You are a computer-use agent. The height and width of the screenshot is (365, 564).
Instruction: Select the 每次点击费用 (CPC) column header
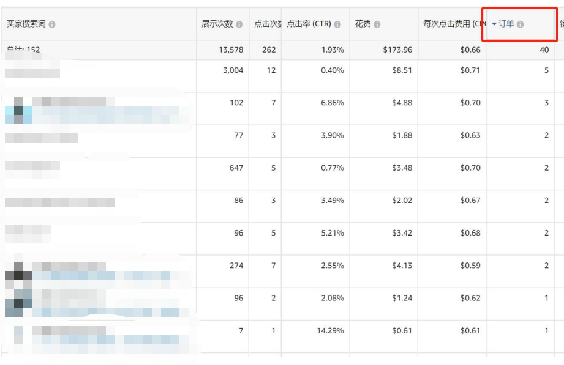point(455,24)
